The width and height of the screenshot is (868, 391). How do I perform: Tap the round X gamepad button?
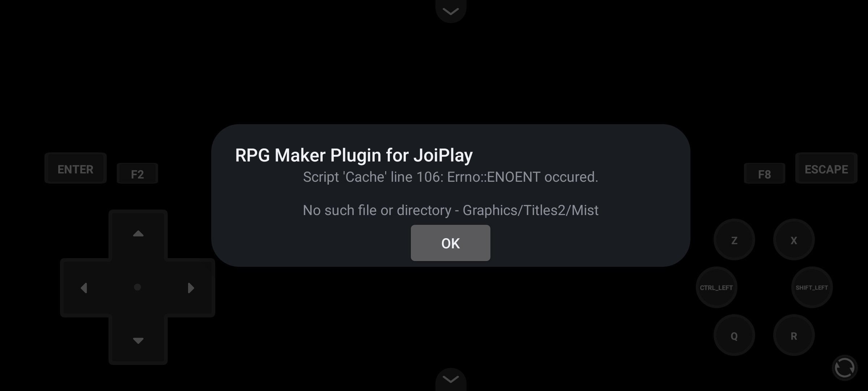794,240
